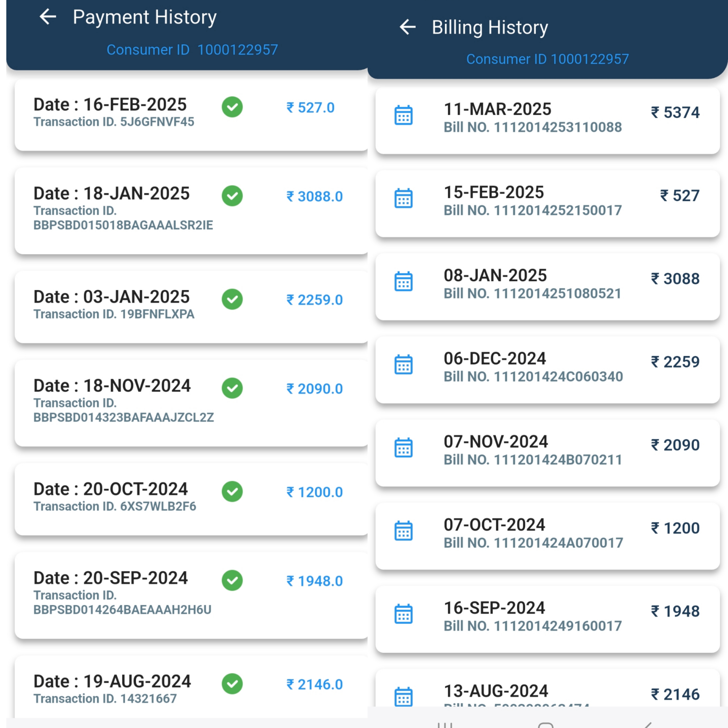Viewport: 728px width, 728px height.
Task: Click calendar icon for 07-NOV-2024 bill
Action: (403, 448)
